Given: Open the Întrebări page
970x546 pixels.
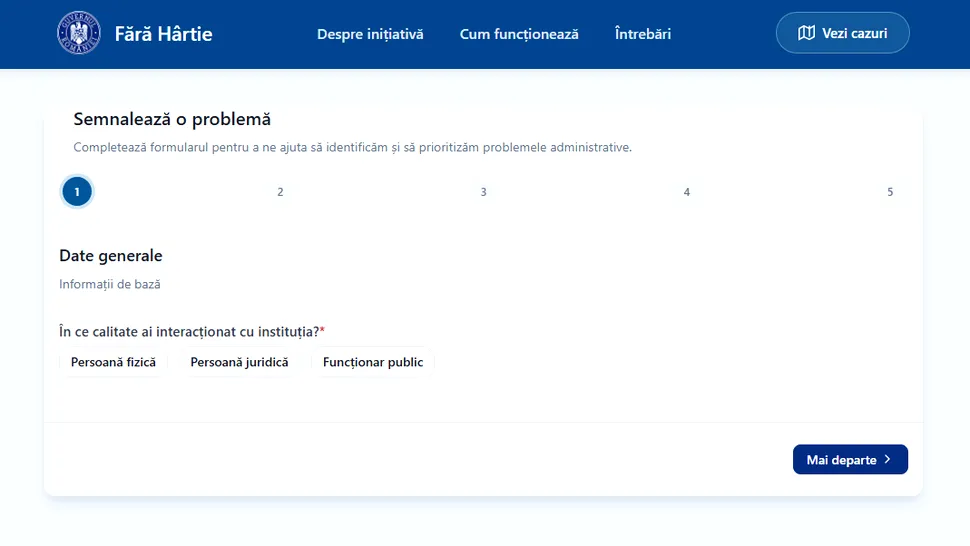Looking at the screenshot, I should [643, 34].
